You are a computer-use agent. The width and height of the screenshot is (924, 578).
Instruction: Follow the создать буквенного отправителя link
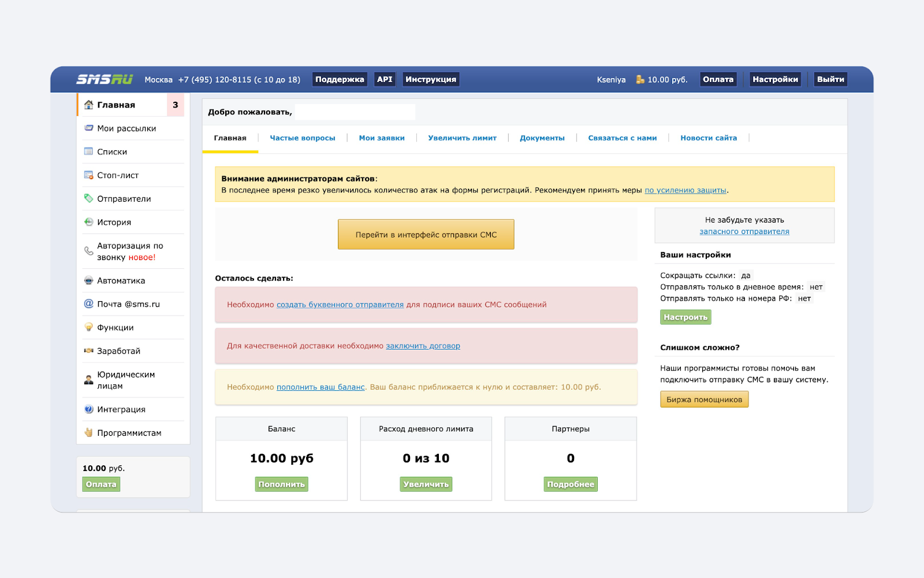point(340,305)
